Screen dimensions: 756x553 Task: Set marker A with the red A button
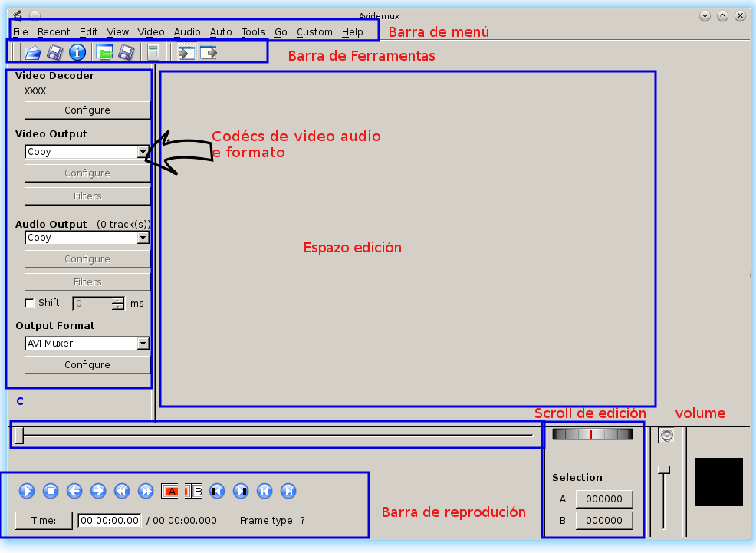click(x=170, y=491)
